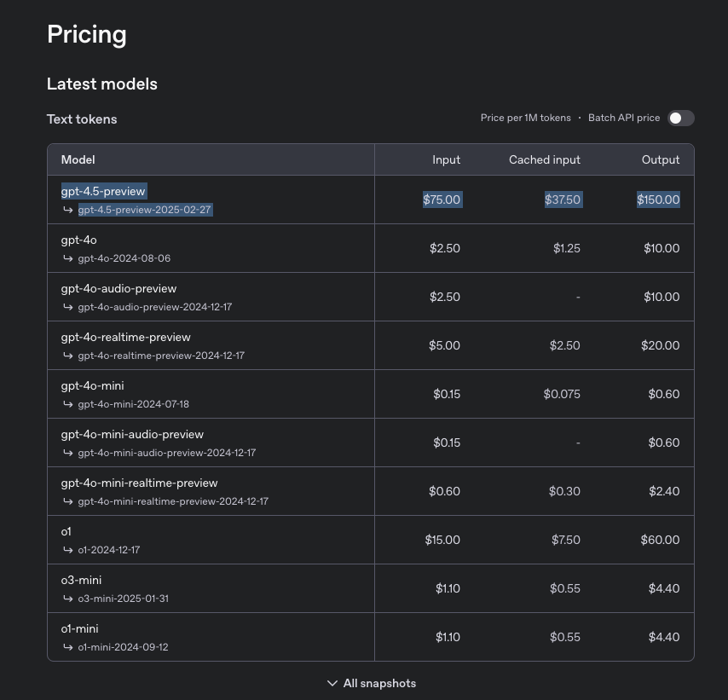Screen dimensions: 728x700
Task: Click the arrow icon before o1-mini-2024-09-12
Action: [68, 647]
